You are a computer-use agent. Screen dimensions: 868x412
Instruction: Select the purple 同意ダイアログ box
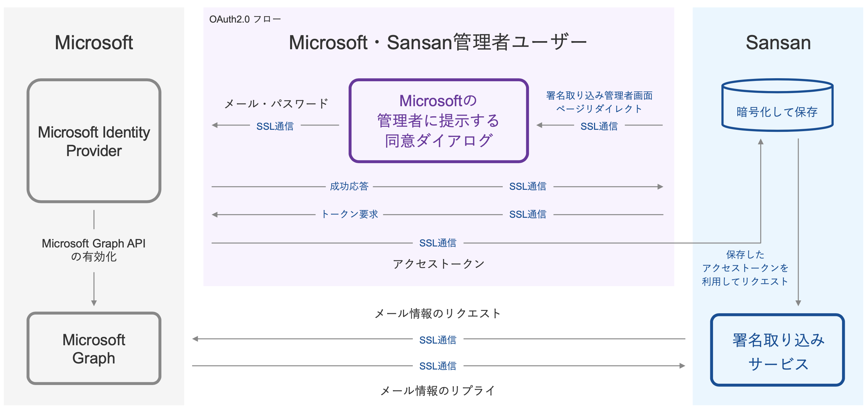[x=438, y=121]
